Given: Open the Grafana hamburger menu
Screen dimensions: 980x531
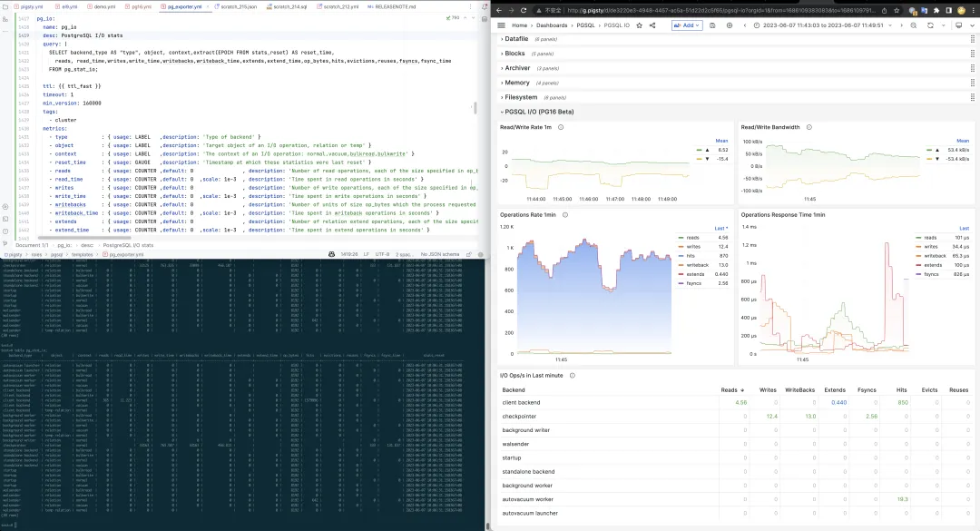Looking at the screenshot, I should (500, 25).
